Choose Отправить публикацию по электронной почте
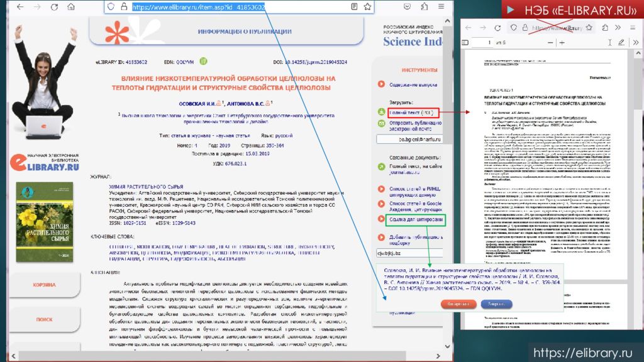The image size is (644, 362). pos(415,126)
